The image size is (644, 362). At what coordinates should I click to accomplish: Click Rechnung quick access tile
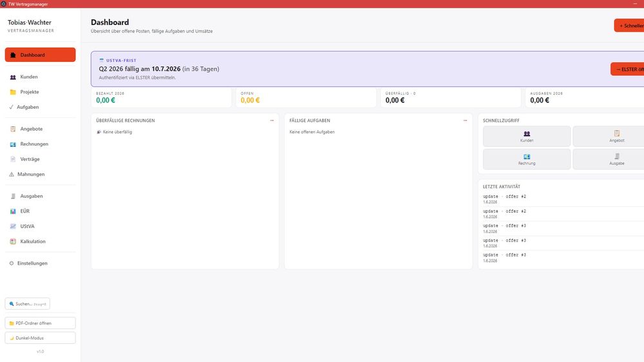tap(527, 160)
